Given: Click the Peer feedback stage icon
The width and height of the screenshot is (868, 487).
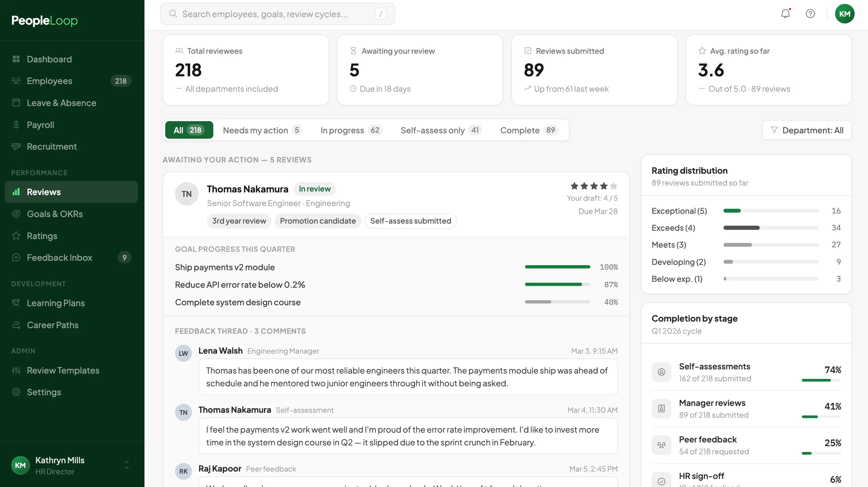Looking at the screenshot, I should point(662,445).
